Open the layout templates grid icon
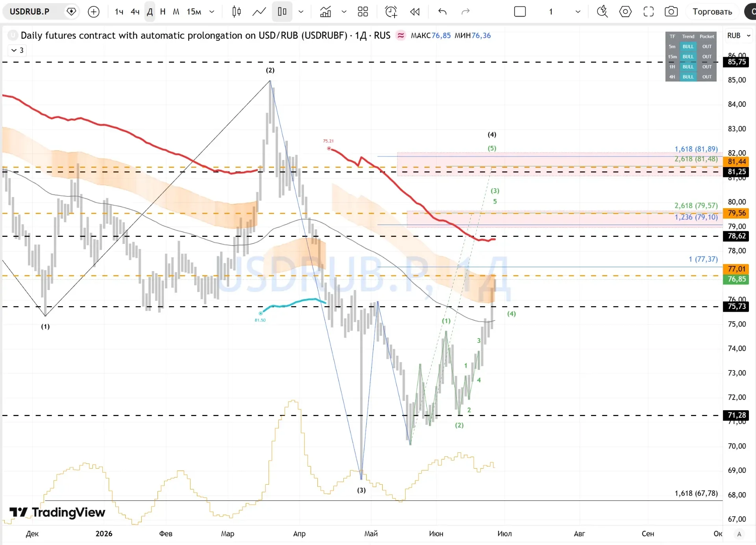 click(363, 12)
